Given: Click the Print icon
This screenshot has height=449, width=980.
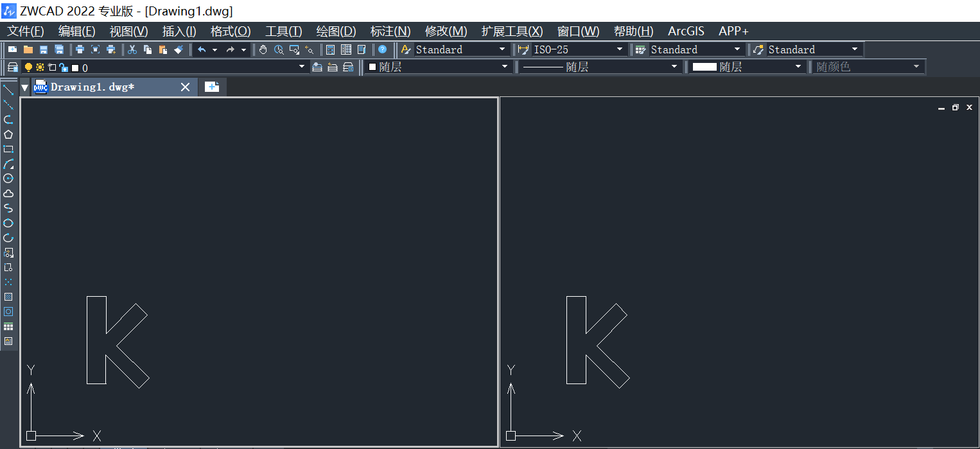Looking at the screenshot, I should click(x=80, y=49).
